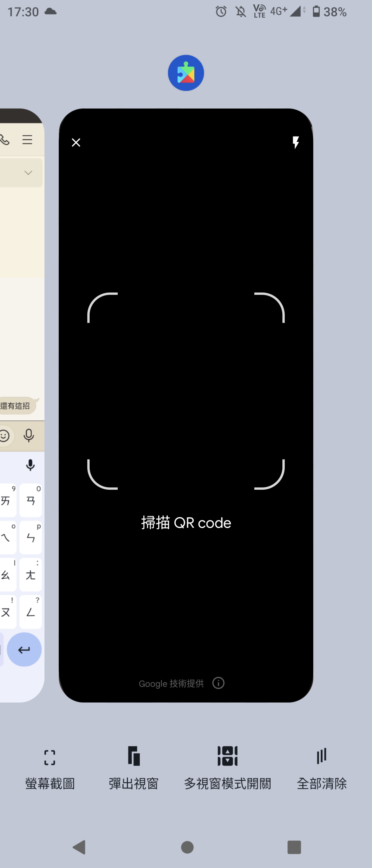Close the QR scanner with X icon

point(76,143)
